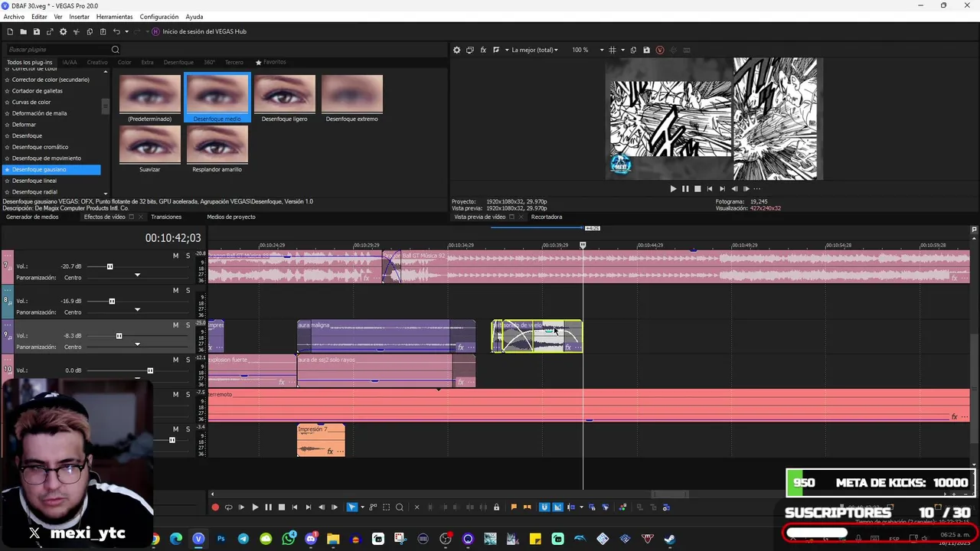Open the undo history dropdown arrow
980x551 pixels.
[126, 31]
